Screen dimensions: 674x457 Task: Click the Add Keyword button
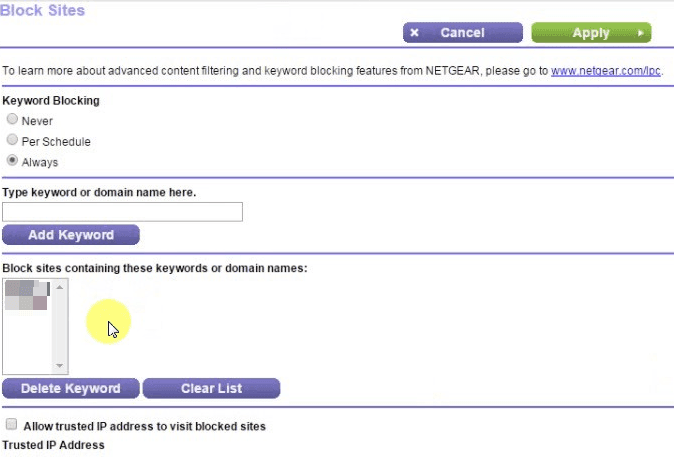(70, 235)
